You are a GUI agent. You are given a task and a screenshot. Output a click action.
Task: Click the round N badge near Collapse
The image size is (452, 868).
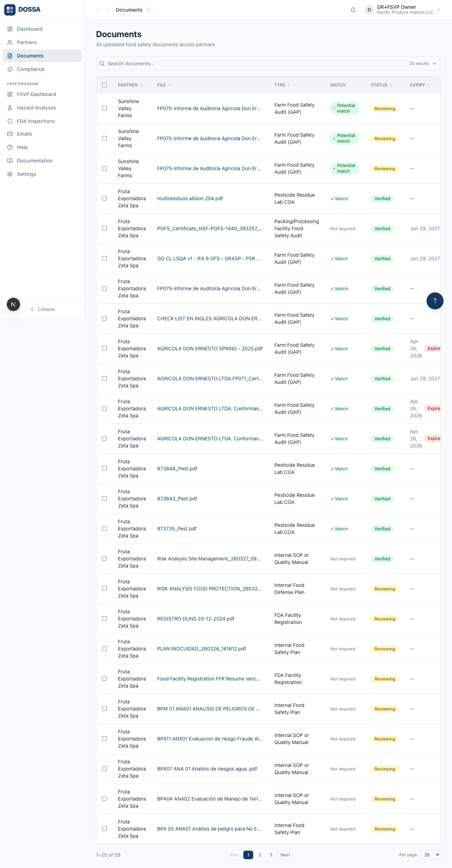click(13, 304)
